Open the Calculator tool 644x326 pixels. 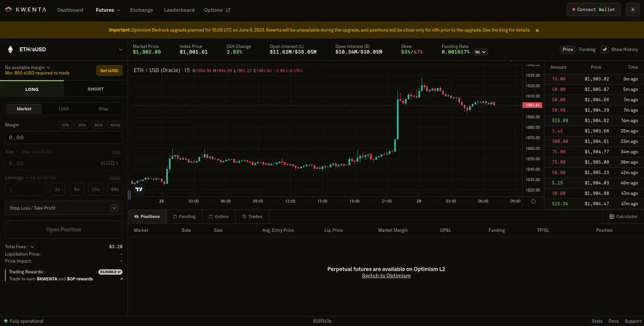click(x=624, y=217)
